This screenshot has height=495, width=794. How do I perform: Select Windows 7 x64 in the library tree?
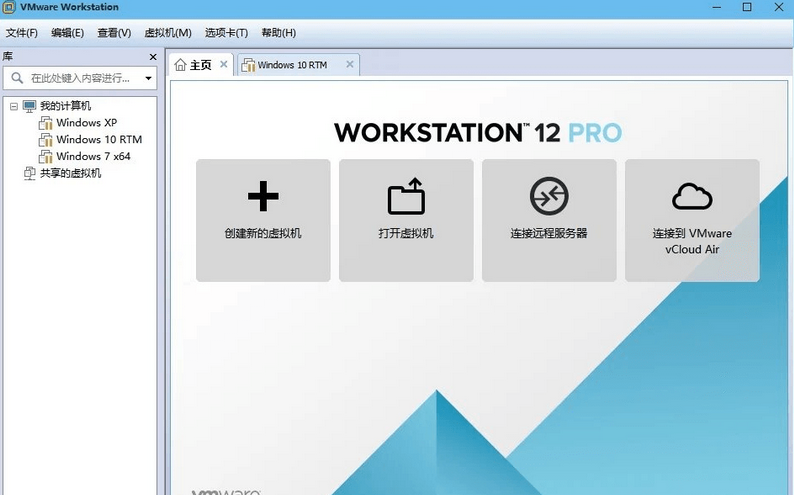click(x=93, y=156)
